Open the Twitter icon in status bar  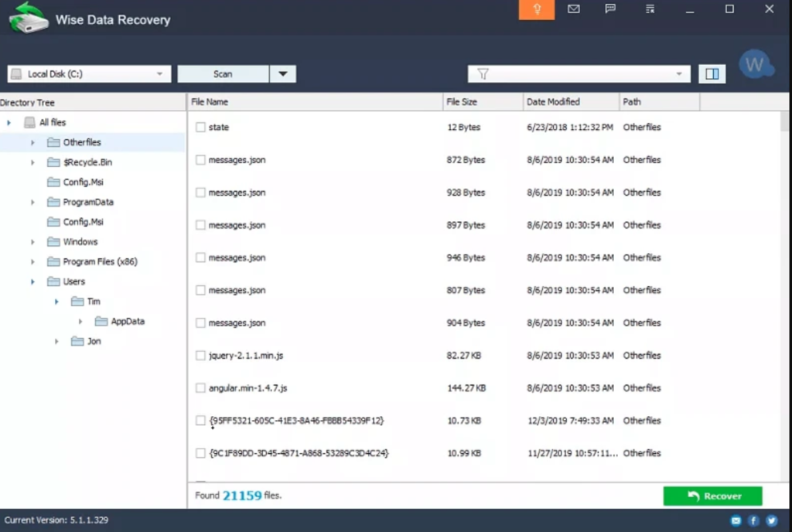click(771, 520)
